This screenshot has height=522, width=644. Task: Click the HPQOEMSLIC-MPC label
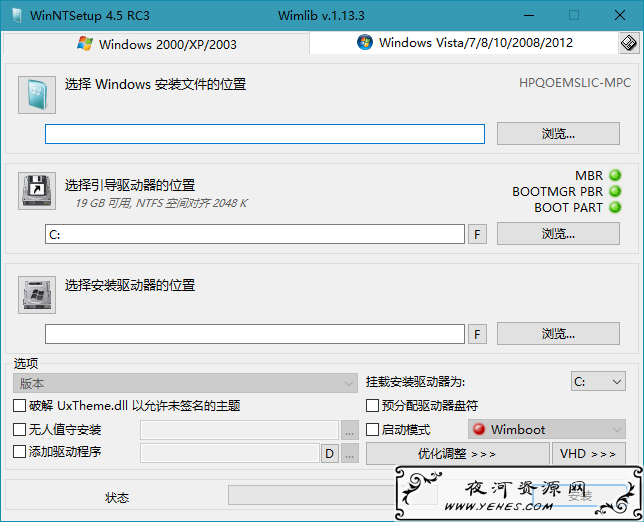pyautogui.click(x=575, y=83)
